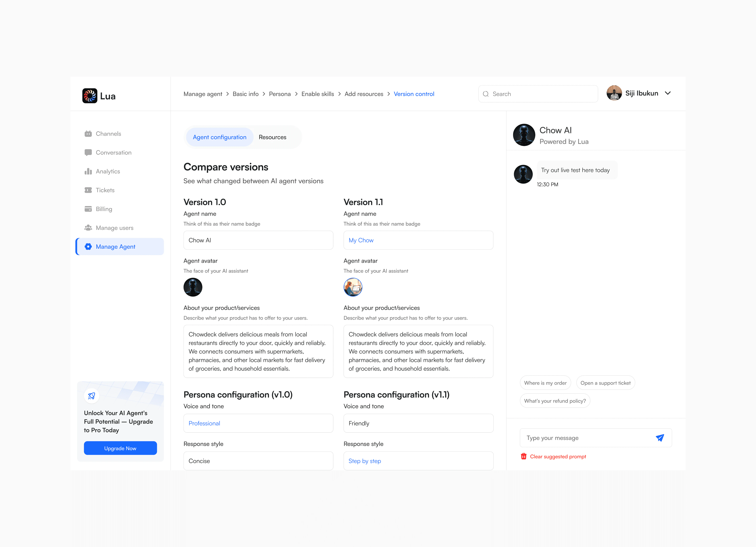Click the Professional voice and tone field
756x547 pixels.
pyautogui.click(x=258, y=423)
